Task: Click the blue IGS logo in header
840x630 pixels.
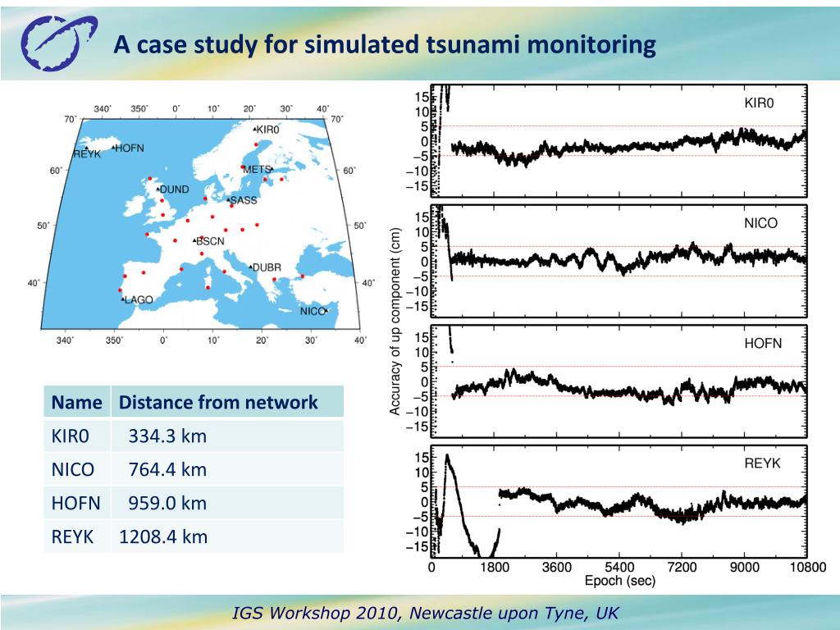Action: coord(59,43)
